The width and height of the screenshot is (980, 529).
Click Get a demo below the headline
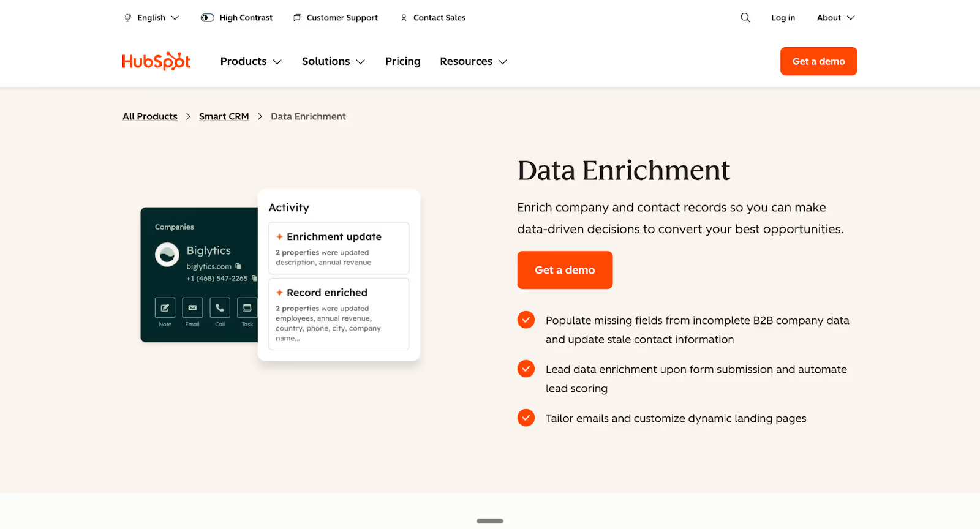(x=565, y=270)
